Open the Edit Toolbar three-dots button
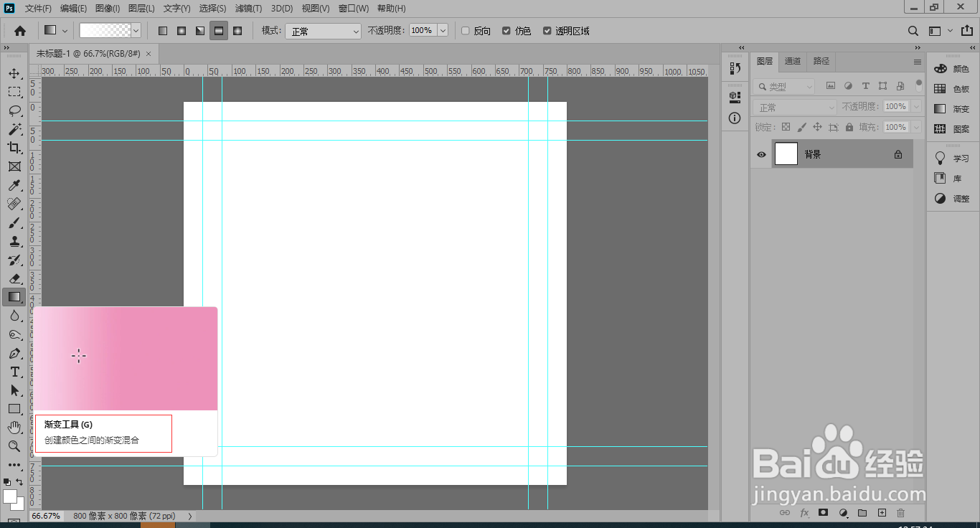This screenshot has height=528, width=980. tap(14, 465)
